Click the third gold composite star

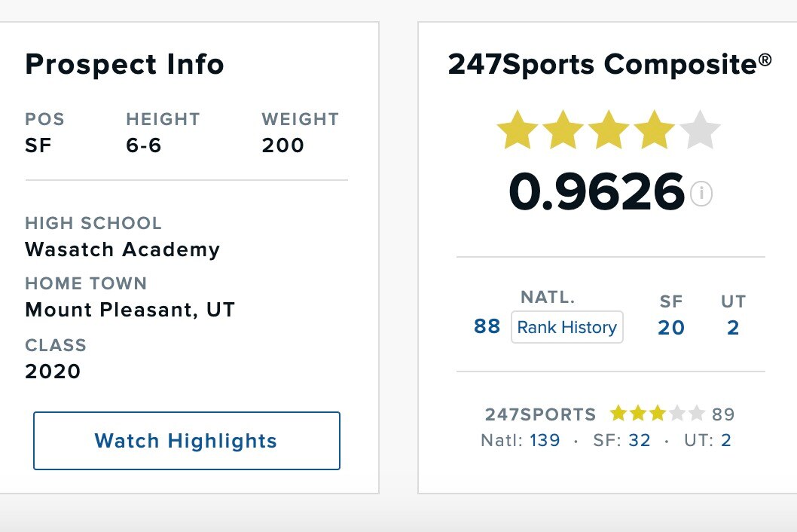(x=609, y=131)
